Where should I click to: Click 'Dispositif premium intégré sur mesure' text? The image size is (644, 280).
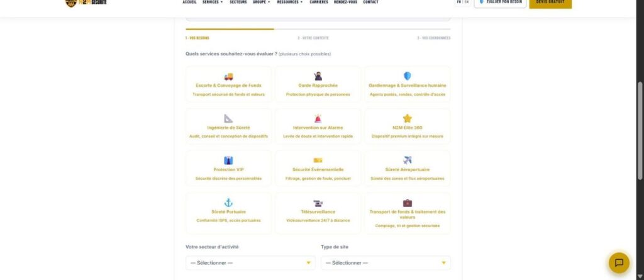coord(407,136)
